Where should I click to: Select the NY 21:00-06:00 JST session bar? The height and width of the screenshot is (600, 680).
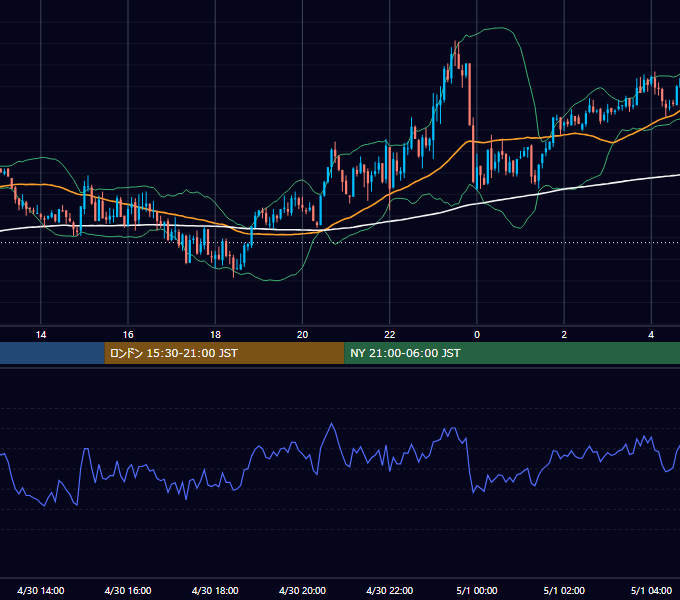pyautogui.click(x=512, y=353)
